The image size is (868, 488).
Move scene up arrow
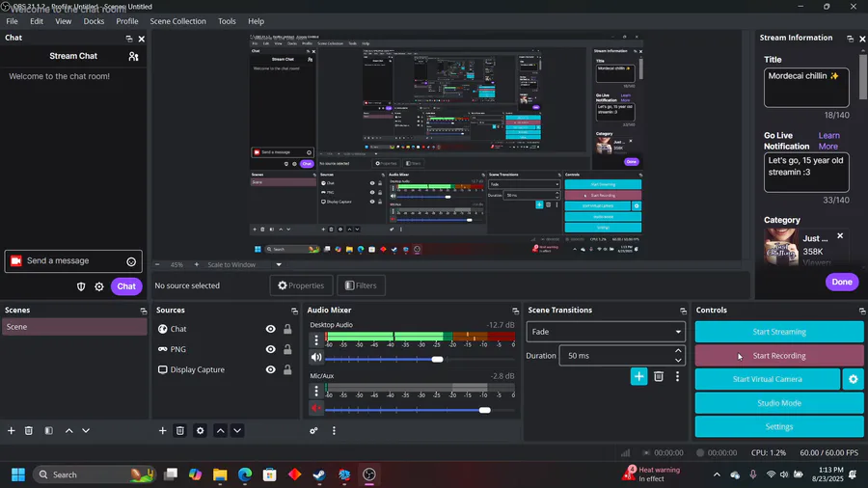pos(68,430)
